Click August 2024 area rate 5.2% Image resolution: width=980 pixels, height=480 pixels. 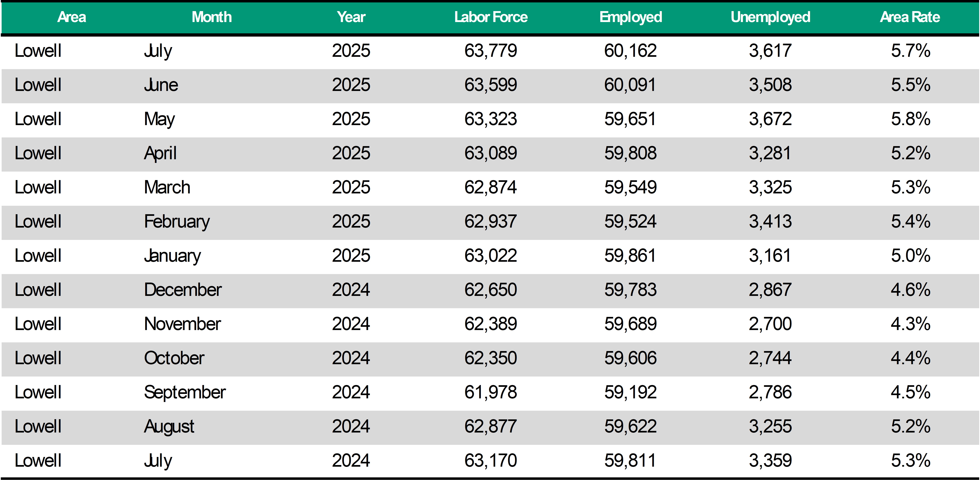[x=910, y=426]
